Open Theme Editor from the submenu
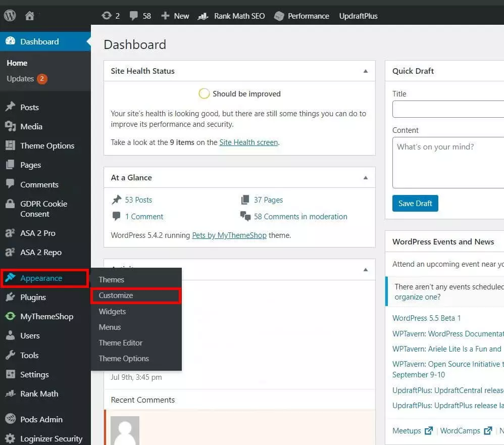Viewport: 504px width, 445px height. (x=121, y=342)
